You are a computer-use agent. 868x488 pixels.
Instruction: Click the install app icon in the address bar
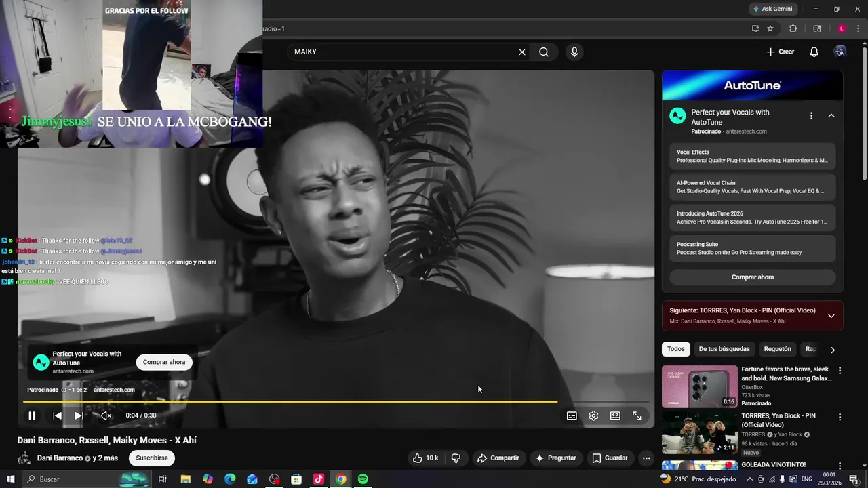(755, 28)
